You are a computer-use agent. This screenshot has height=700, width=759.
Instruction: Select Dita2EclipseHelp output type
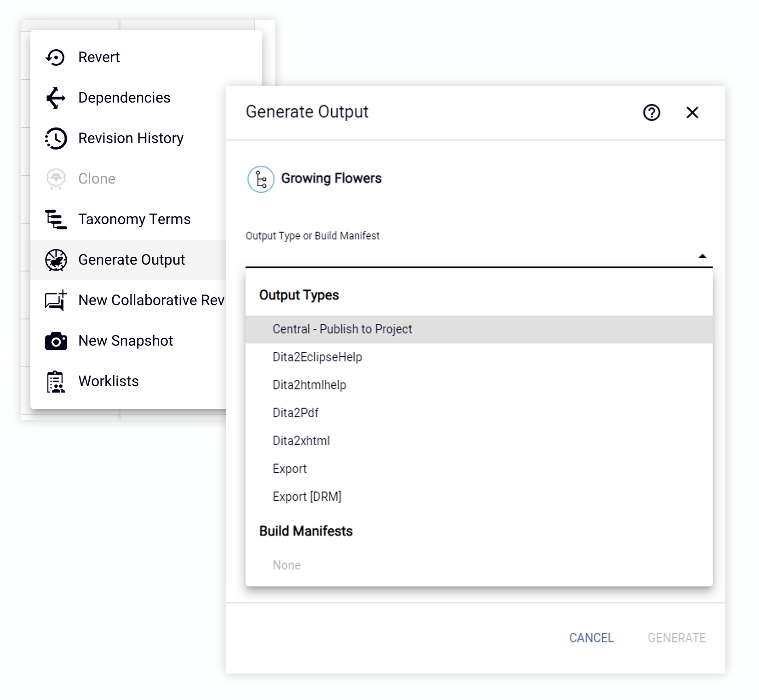(479, 357)
